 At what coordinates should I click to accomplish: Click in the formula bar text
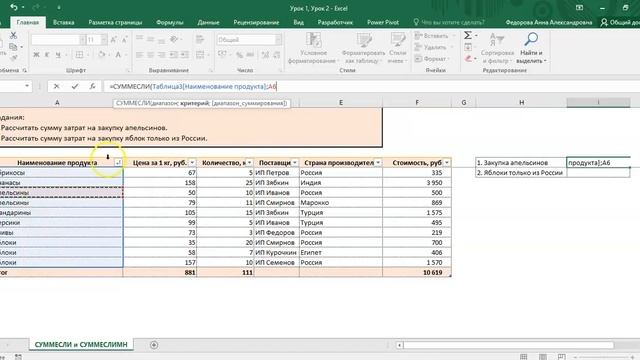coord(193,86)
